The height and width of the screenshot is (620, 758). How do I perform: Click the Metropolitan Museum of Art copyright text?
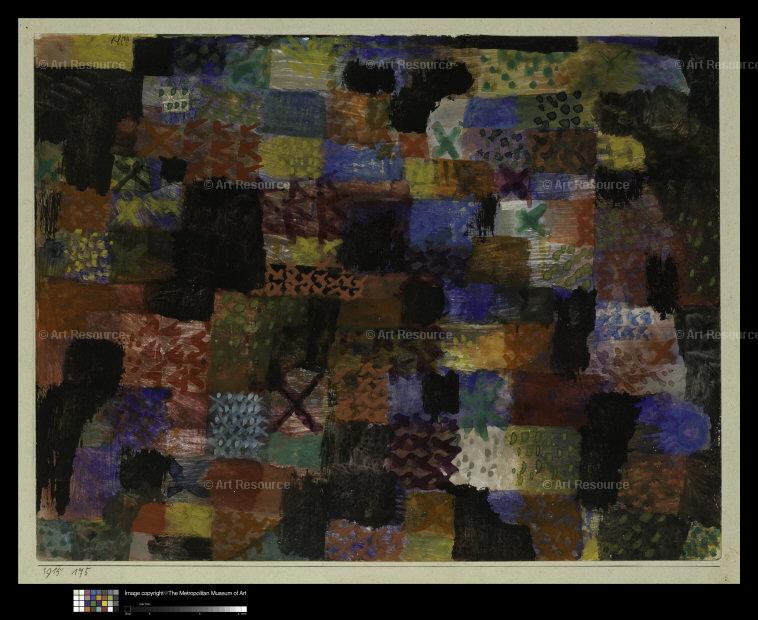click(186, 593)
